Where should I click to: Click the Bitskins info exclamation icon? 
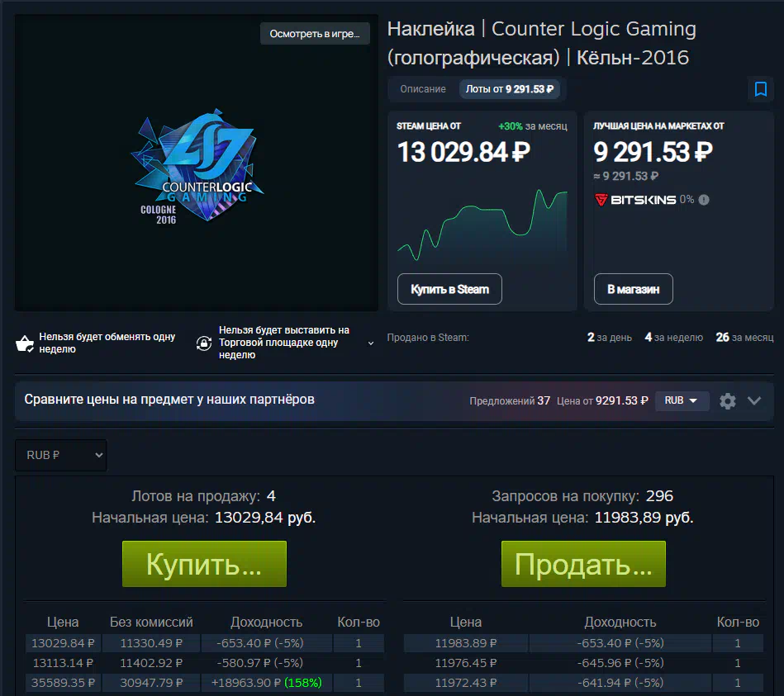704,200
